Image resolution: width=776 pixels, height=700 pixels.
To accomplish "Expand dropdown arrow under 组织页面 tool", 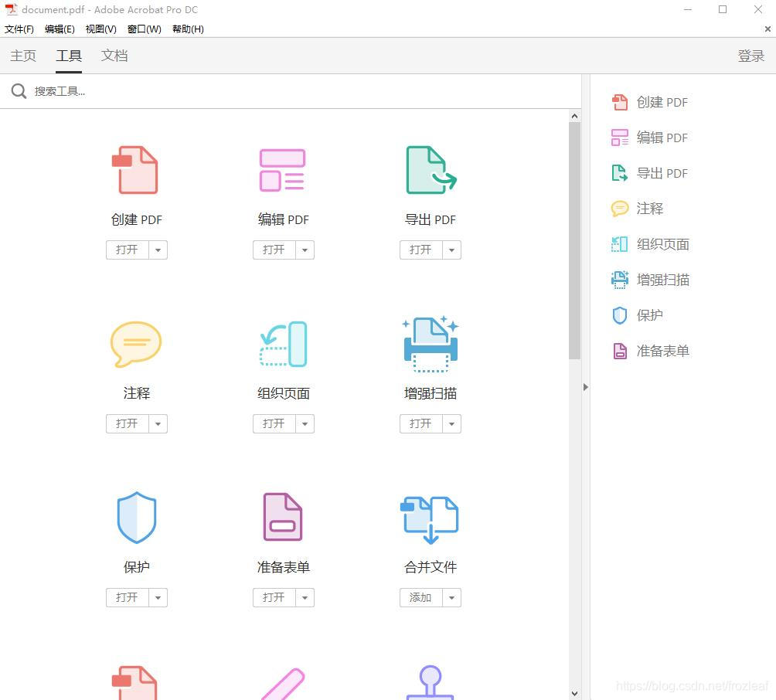I will click(x=305, y=424).
